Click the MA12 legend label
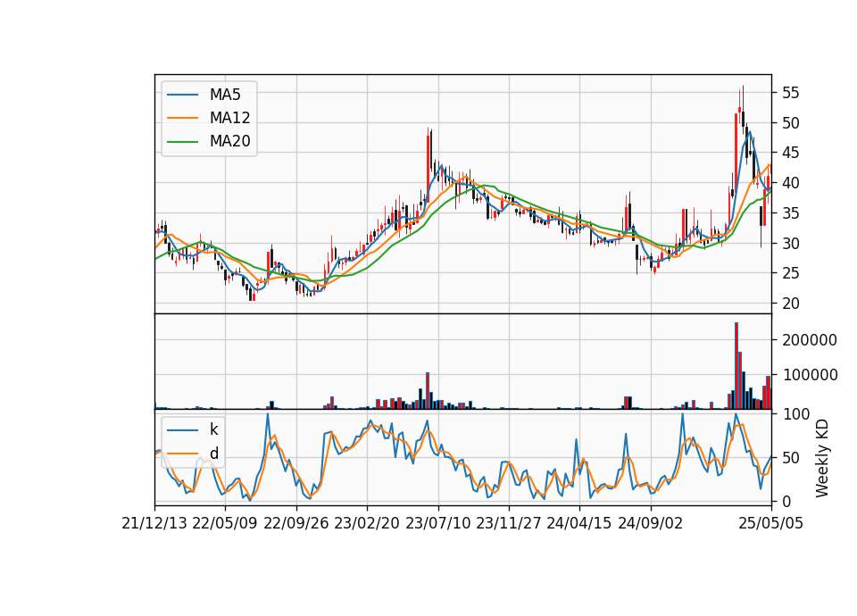The height and width of the screenshot is (616, 857). click(x=229, y=118)
